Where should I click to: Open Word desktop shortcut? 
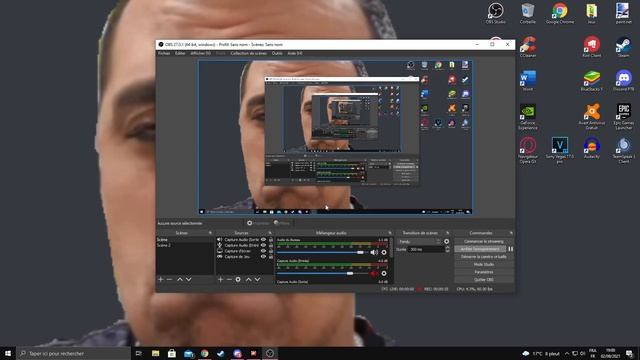pyautogui.click(x=528, y=80)
